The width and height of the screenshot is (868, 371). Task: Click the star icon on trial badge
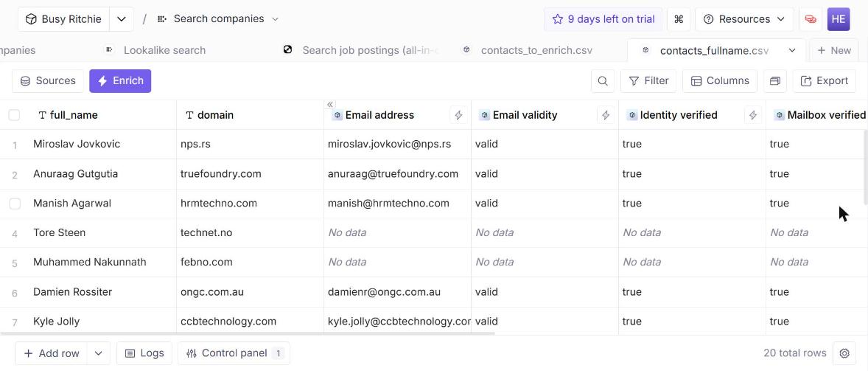click(x=558, y=19)
